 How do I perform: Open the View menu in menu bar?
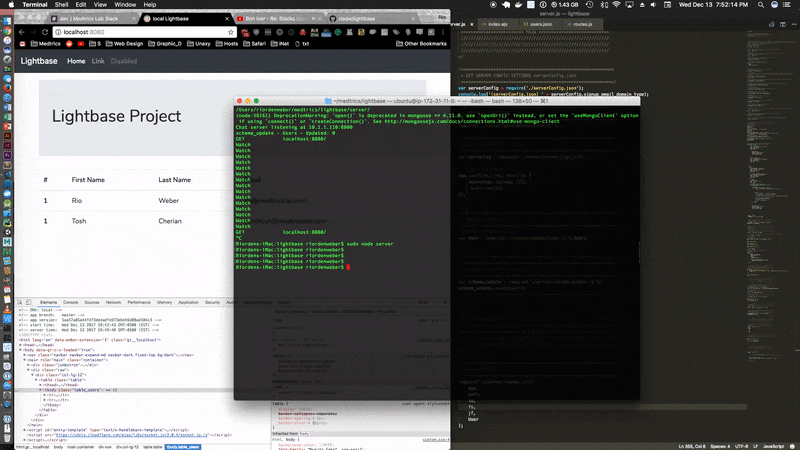coord(100,5)
